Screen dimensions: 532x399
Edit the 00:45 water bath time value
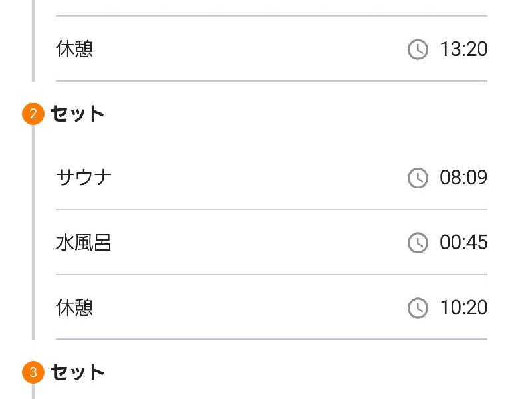click(464, 242)
